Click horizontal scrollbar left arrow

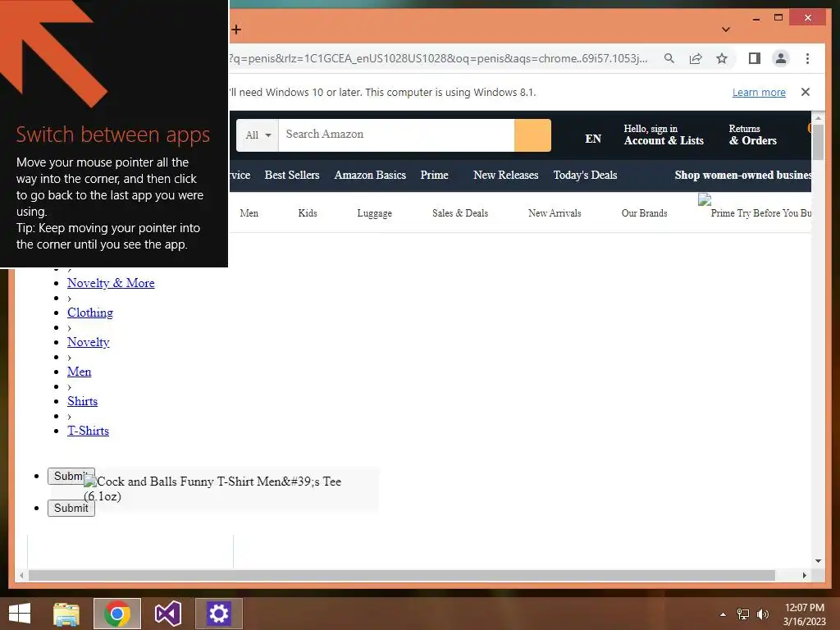(21, 575)
